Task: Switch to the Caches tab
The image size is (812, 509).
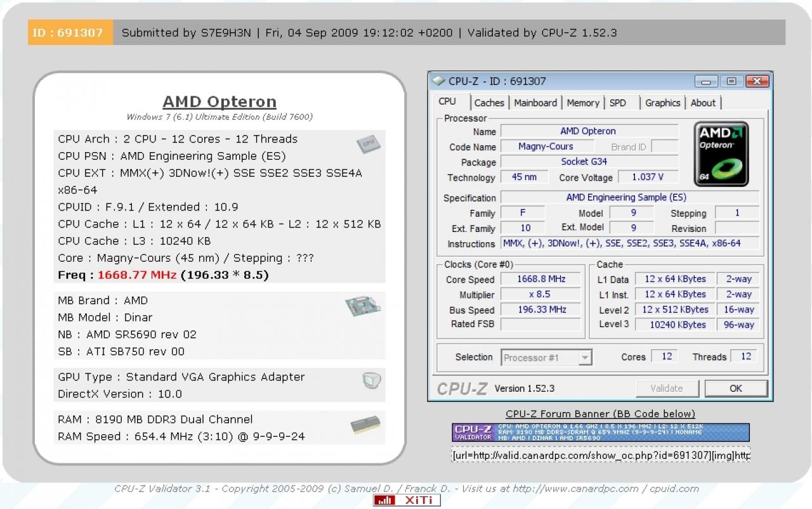Action: point(489,103)
